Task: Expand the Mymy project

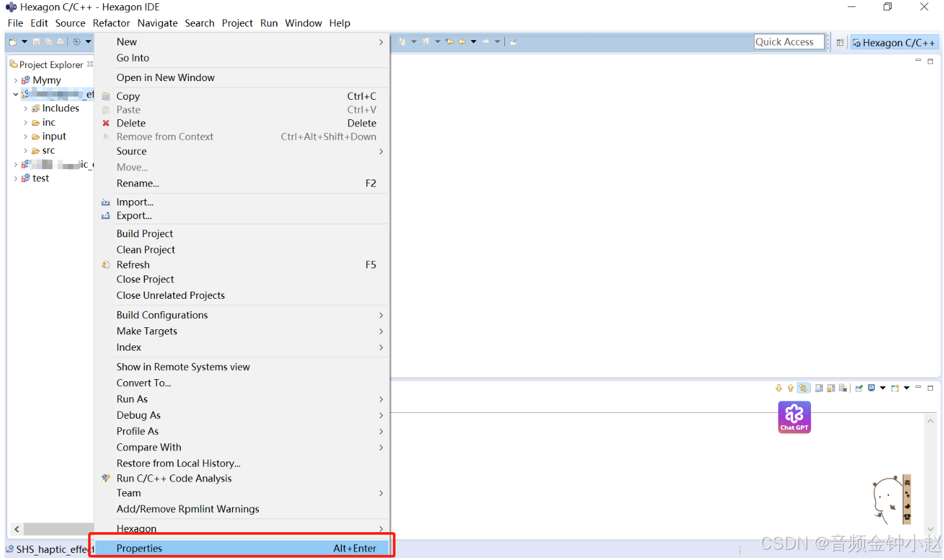Action: 16,80
